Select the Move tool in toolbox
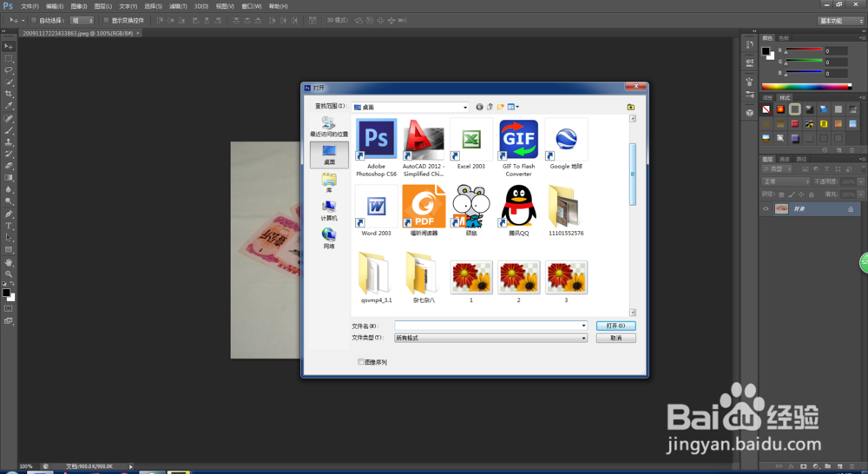Image resolution: width=868 pixels, height=474 pixels. coord(9,47)
